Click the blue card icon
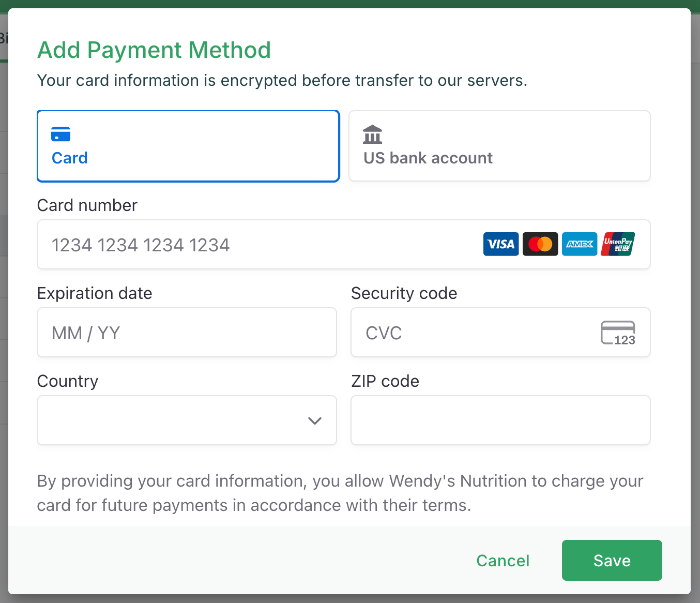 tap(60, 134)
